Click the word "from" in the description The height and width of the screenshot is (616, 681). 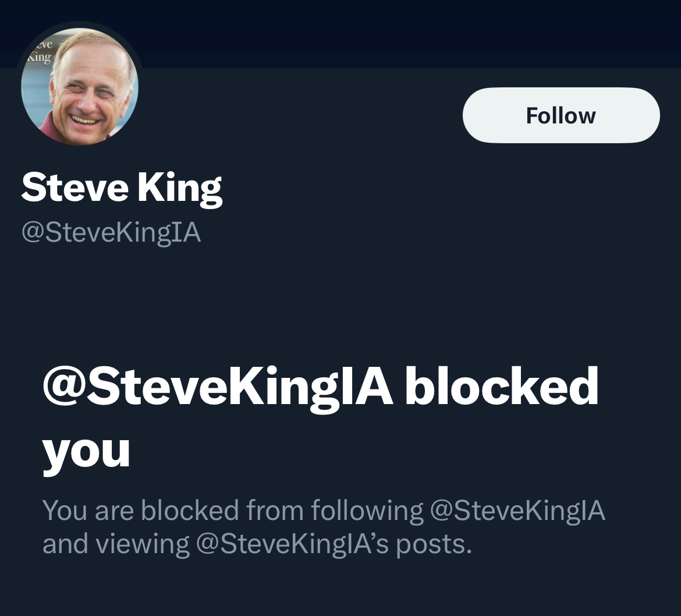(275, 511)
